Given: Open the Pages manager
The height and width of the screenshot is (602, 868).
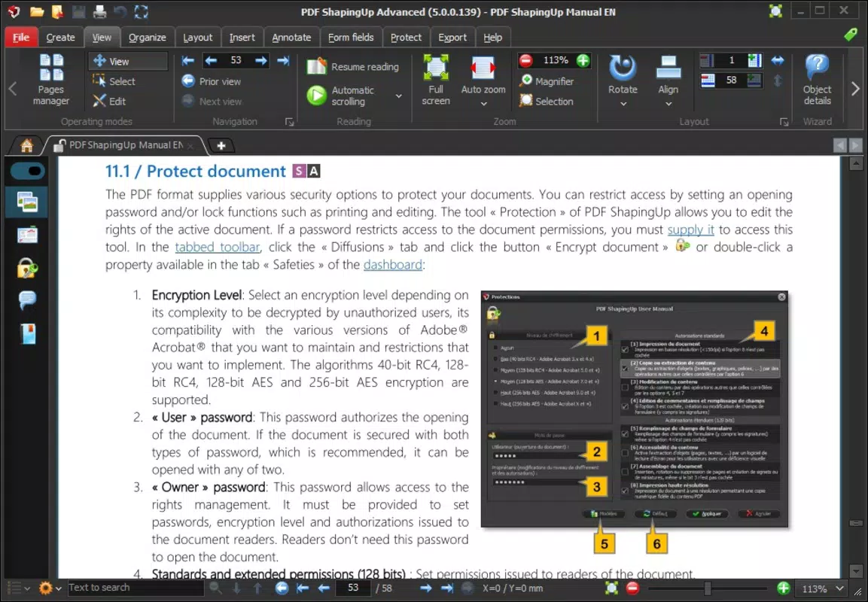Looking at the screenshot, I should [51, 79].
